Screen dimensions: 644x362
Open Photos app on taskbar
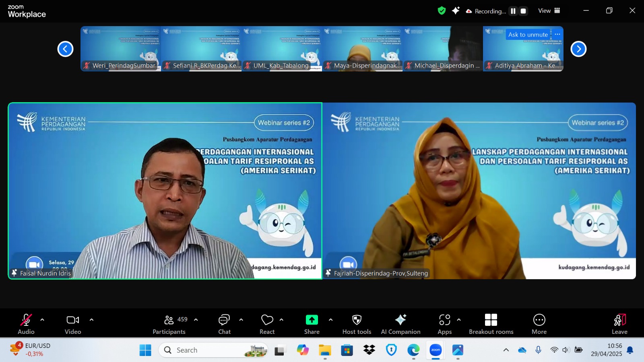pos(458,350)
